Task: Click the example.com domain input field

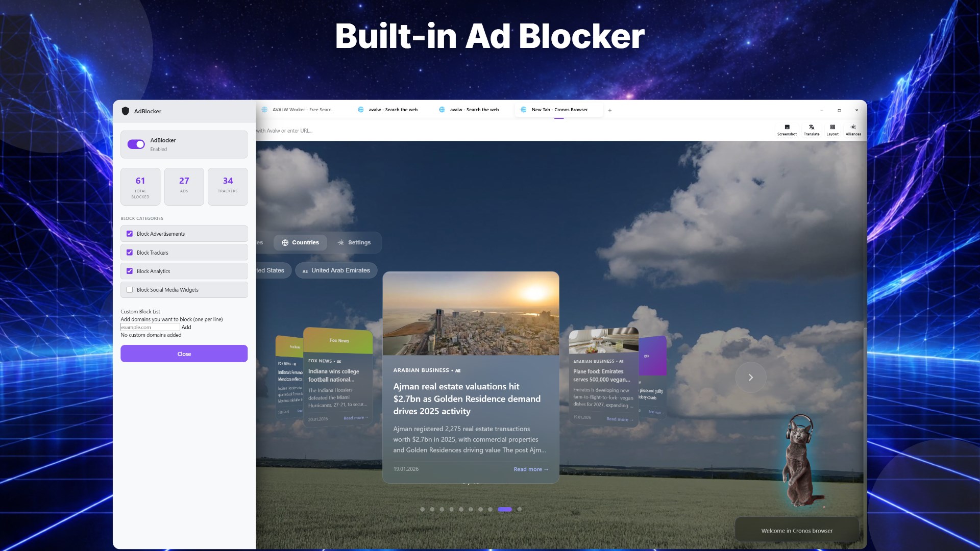Action: pos(150,327)
